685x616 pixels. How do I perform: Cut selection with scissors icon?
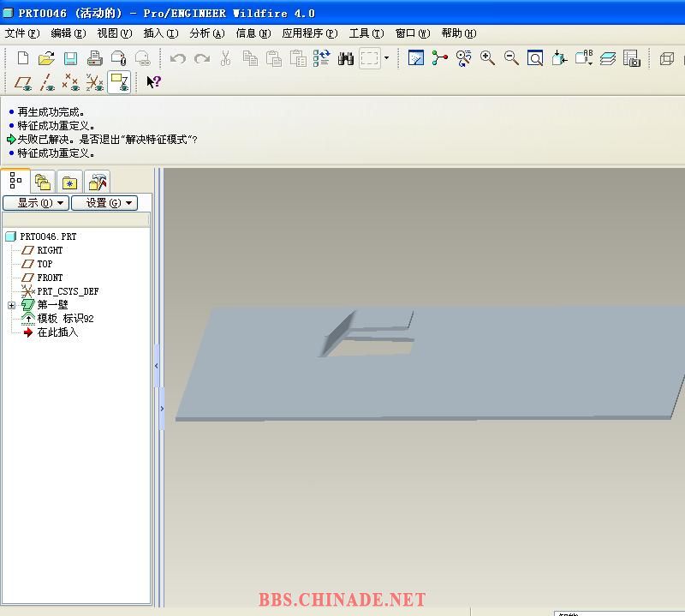(225, 58)
